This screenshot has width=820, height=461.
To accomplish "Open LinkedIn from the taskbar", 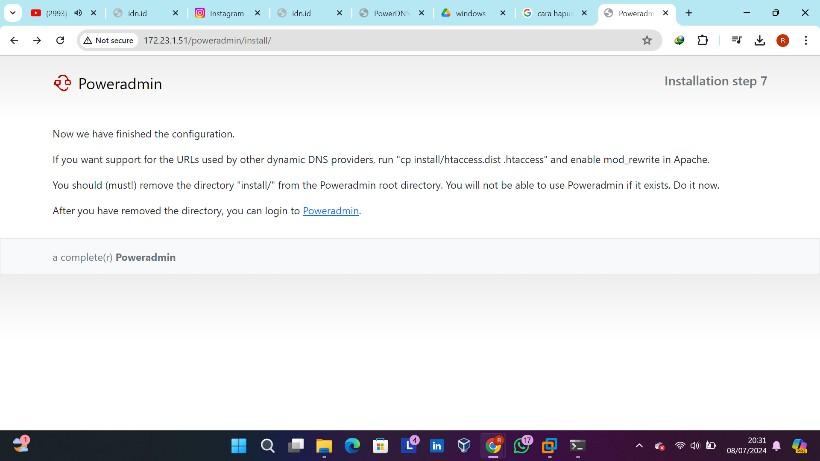I will [x=437, y=446].
